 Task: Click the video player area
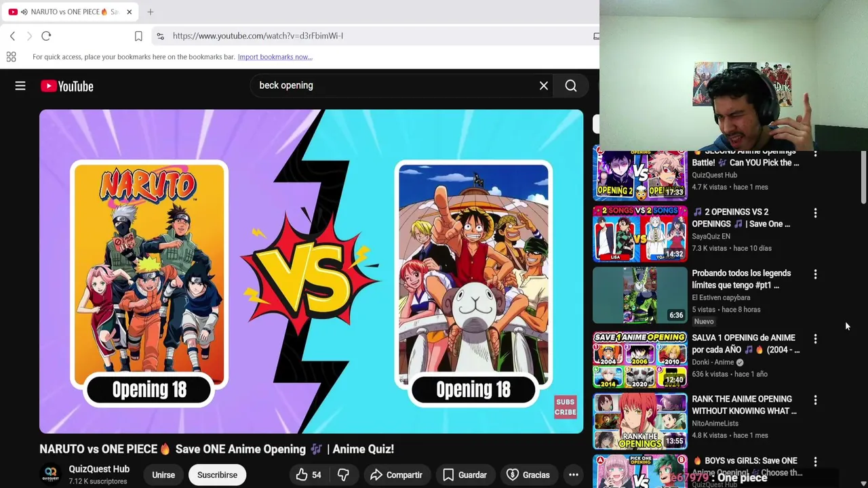[311, 271]
